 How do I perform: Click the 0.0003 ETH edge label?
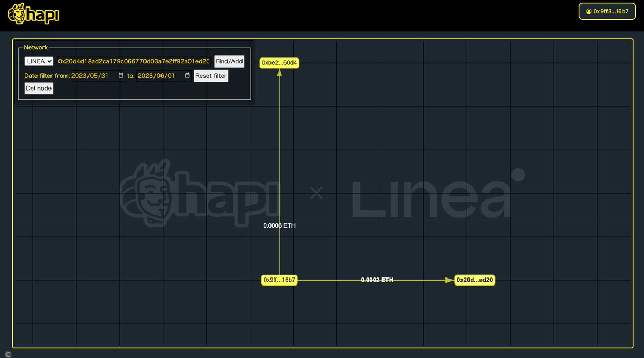[x=279, y=225]
